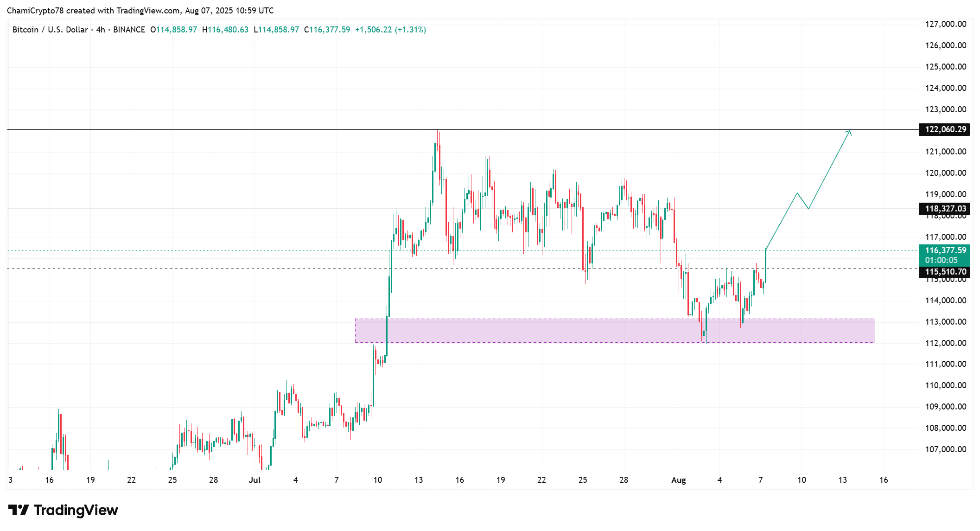The height and width of the screenshot is (531, 980).
Task: Click the 127,000.00 price axis label
Action: tap(946, 24)
